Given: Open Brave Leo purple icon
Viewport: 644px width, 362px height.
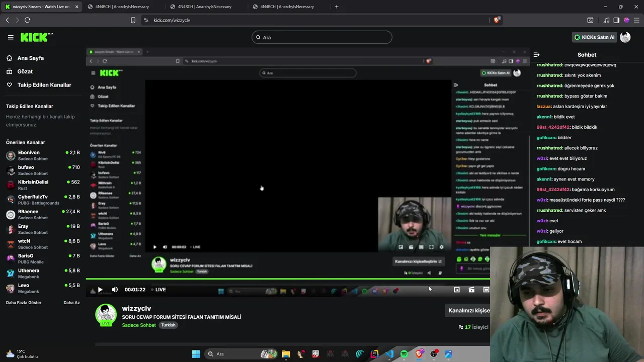Looking at the screenshot, I should (x=626, y=20).
